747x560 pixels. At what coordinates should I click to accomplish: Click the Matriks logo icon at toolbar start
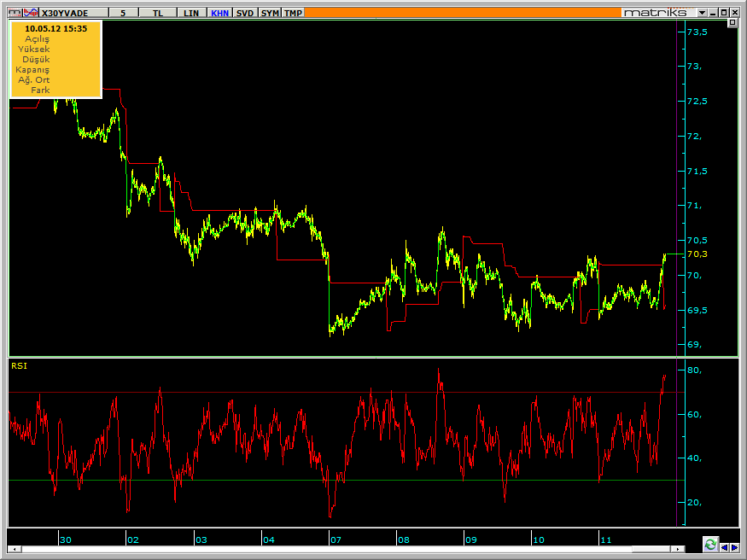pyautogui.click(x=15, y=13)
